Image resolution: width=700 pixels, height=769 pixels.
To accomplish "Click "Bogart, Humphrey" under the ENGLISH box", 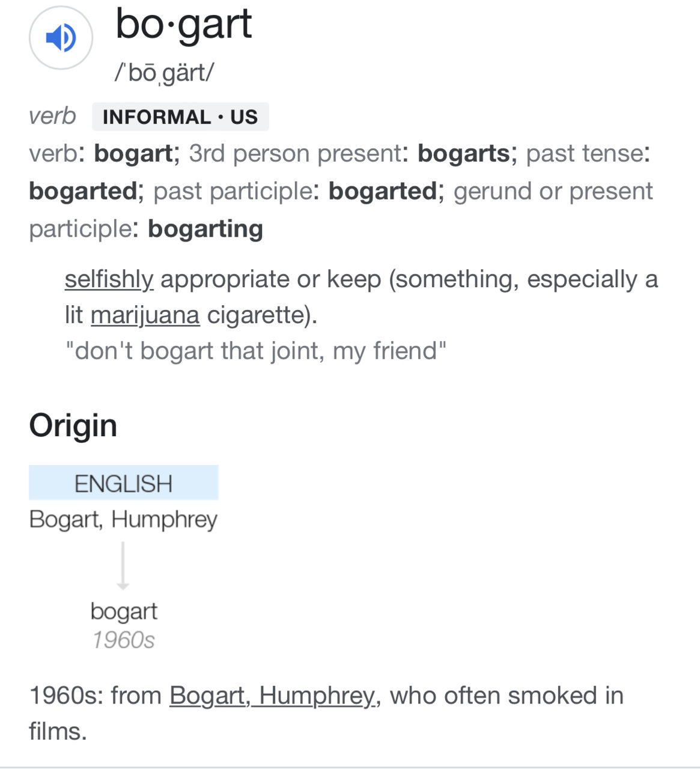I will (123, 519).
